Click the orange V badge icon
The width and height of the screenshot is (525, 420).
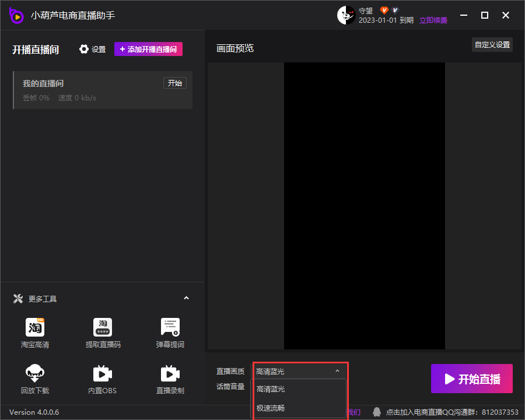[384, 10]
